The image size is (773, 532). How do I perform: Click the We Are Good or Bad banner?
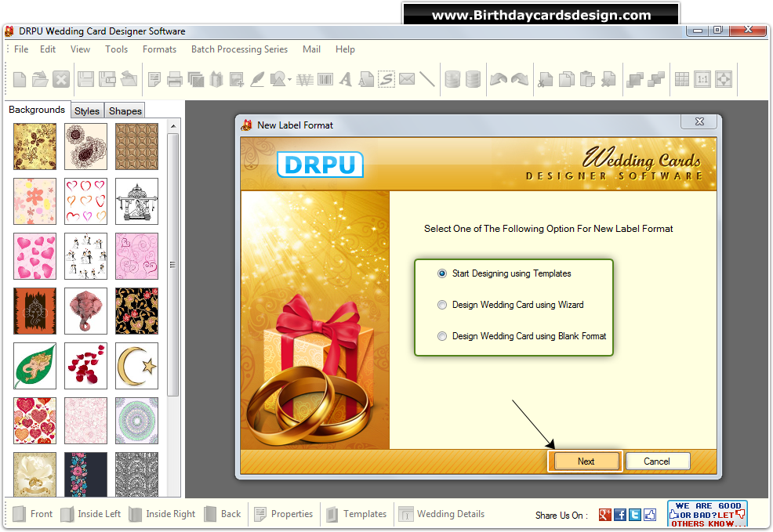point(707,514)
